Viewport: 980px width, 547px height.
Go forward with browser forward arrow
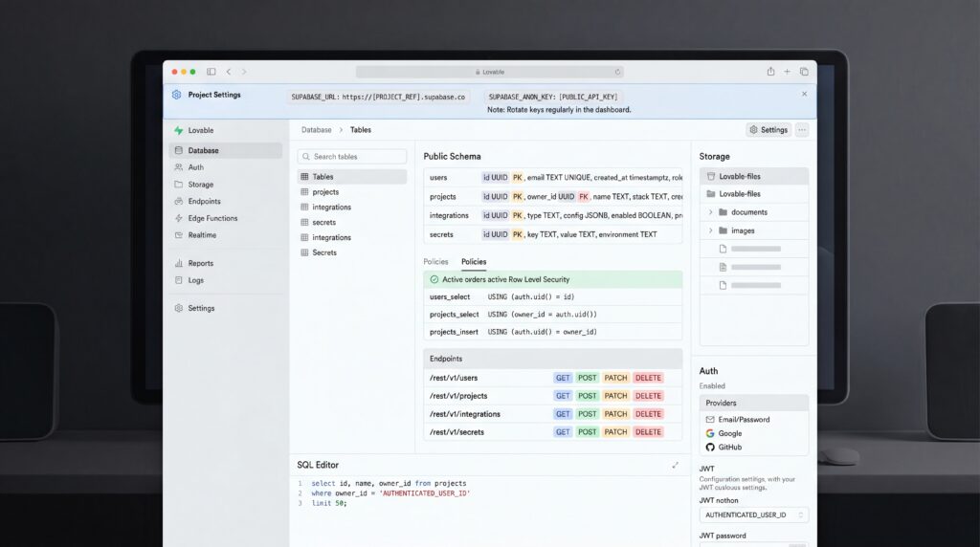244,72
